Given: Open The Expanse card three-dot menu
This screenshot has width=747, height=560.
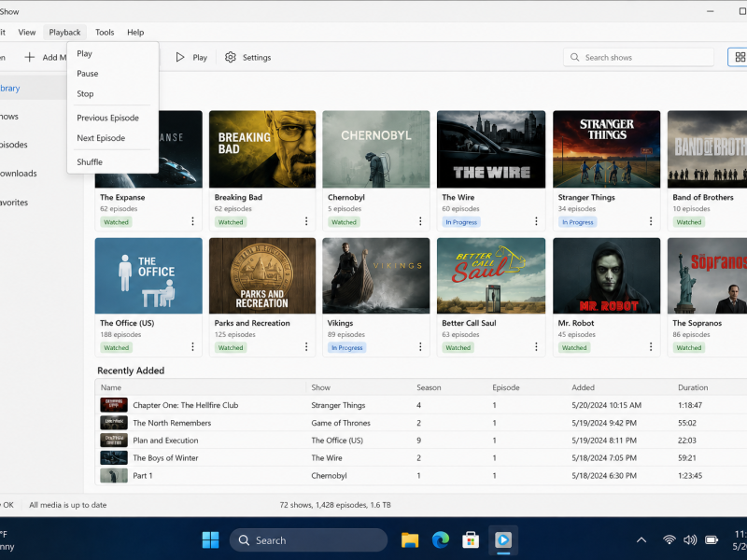Looking at the screenshot, I should coord(192,221).
